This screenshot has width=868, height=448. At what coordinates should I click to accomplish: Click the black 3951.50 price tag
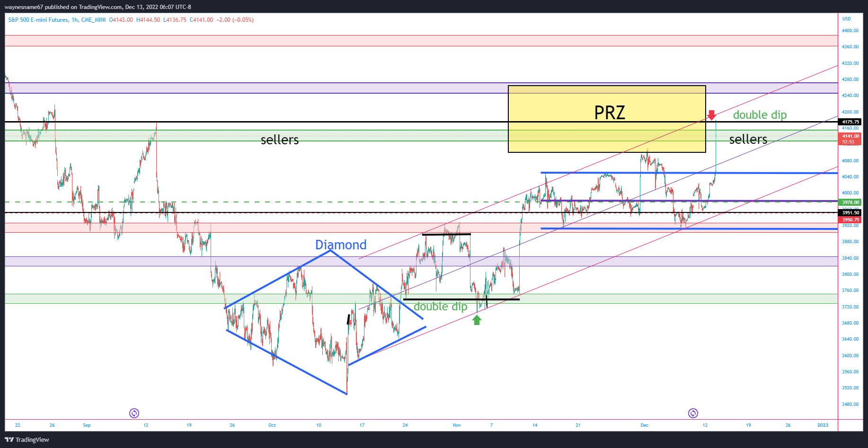[850, 213]
